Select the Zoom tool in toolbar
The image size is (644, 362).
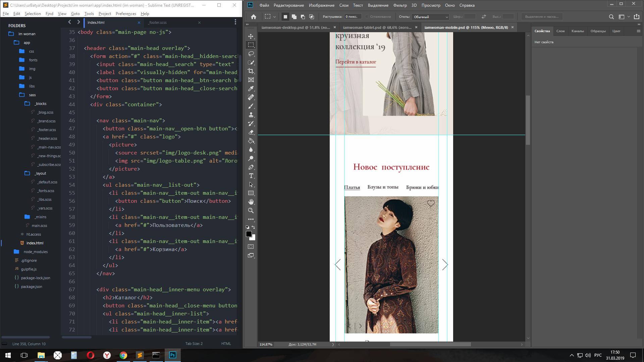click(x=251, y=210)
